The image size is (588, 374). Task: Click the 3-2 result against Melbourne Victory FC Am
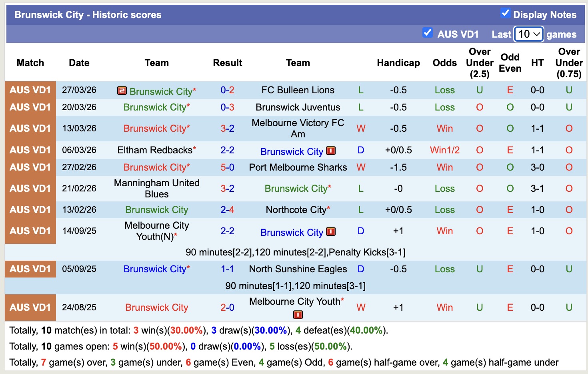pyautogui.click(x=227, y=128)
